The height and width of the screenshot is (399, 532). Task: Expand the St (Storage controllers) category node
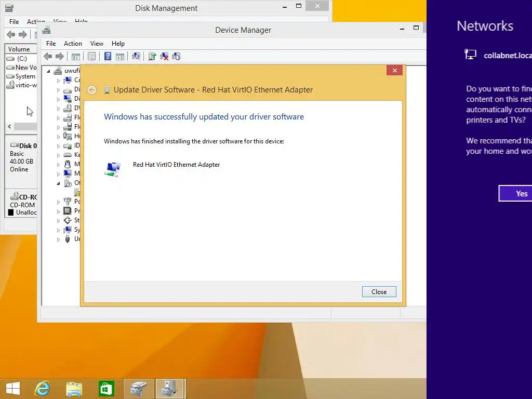(58, 221)
